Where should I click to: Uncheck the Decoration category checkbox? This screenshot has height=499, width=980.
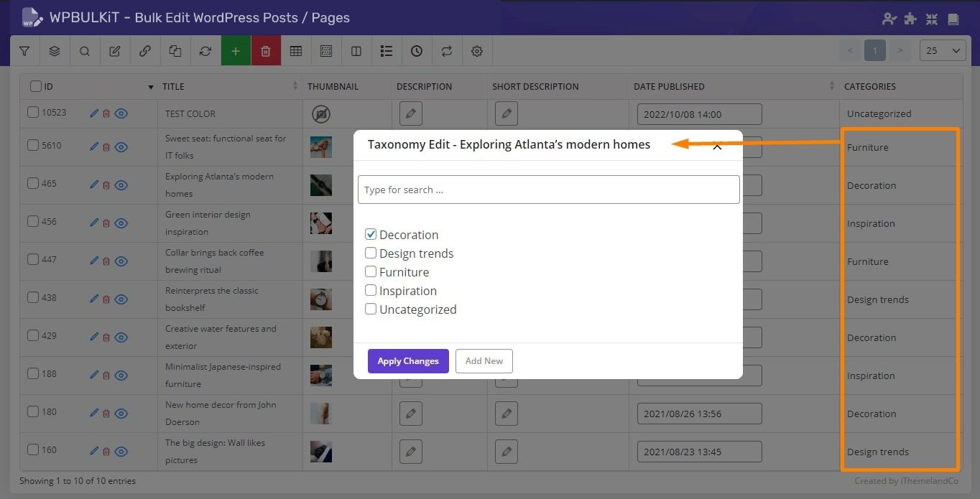(371, 234)
